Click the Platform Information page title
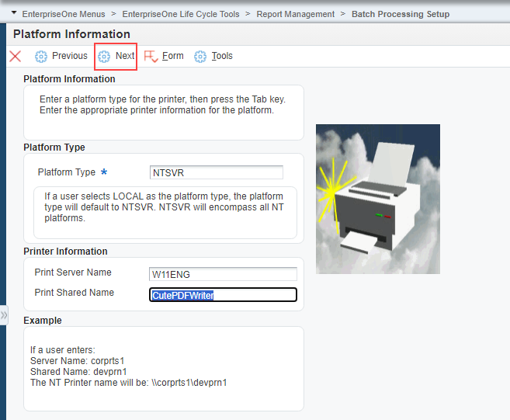Image resolution: width=510 pixels, height=420 pixels. [71, 34]
